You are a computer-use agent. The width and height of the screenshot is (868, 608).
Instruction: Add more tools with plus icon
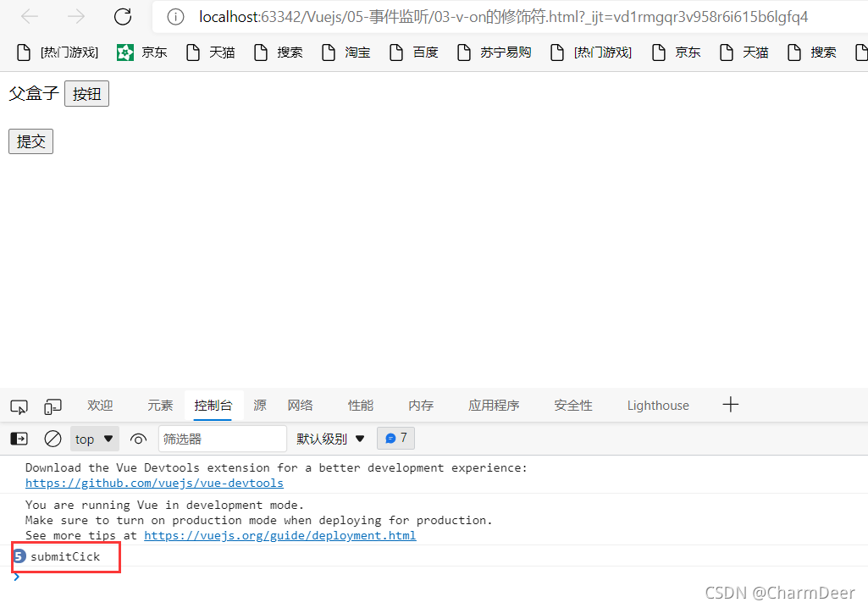pyautogui.click(x=731, y=404)
